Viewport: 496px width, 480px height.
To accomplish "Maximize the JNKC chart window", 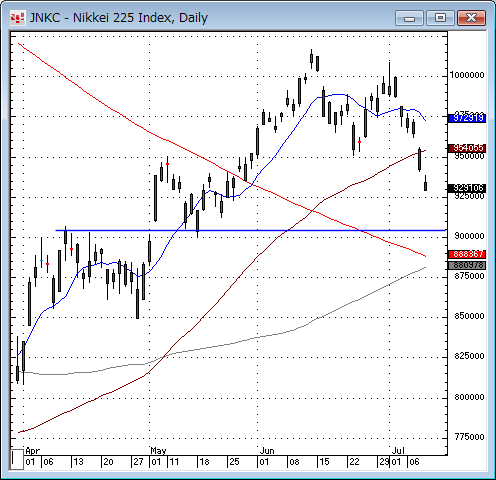I will coord(440,18).
